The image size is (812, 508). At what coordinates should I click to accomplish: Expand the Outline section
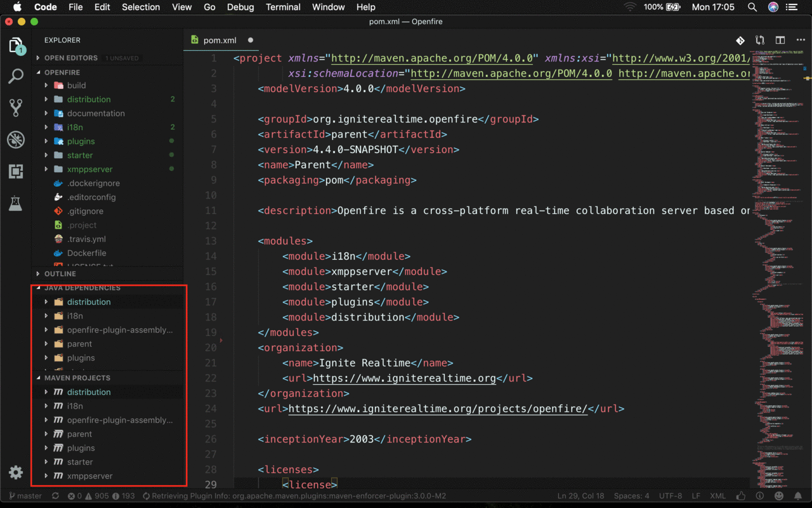pos(60,274)
